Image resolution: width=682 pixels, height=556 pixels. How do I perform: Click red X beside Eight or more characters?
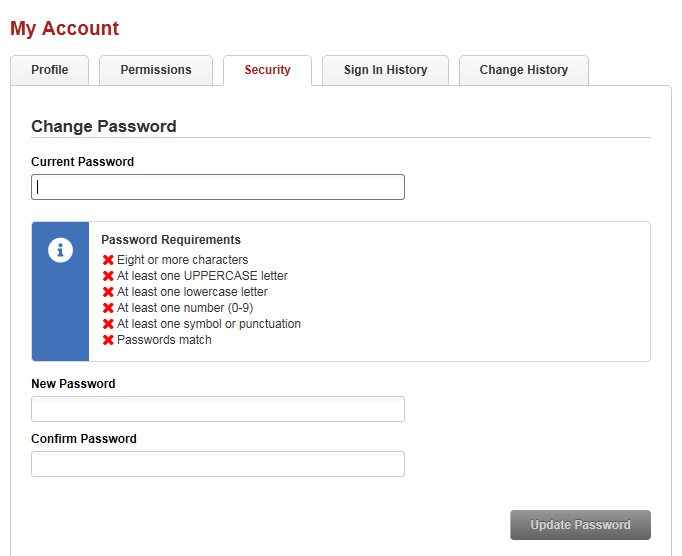pyautogui.click(x=108, y=260)
